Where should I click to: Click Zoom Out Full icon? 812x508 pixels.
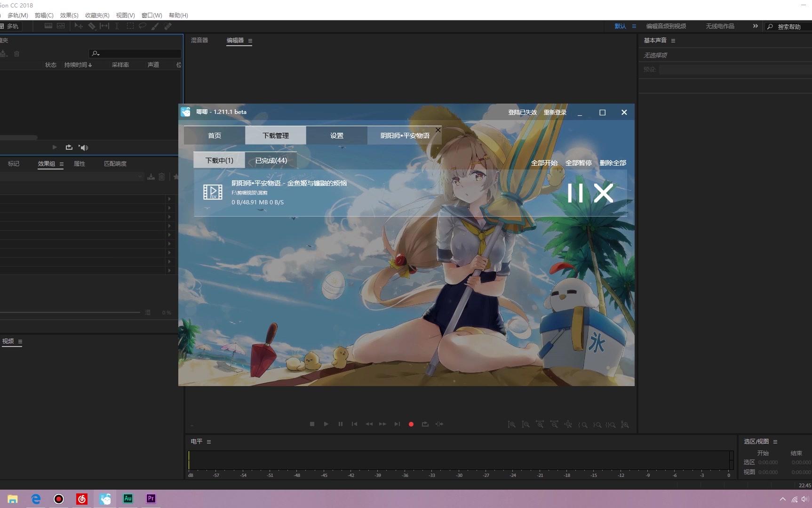(568, 425)
